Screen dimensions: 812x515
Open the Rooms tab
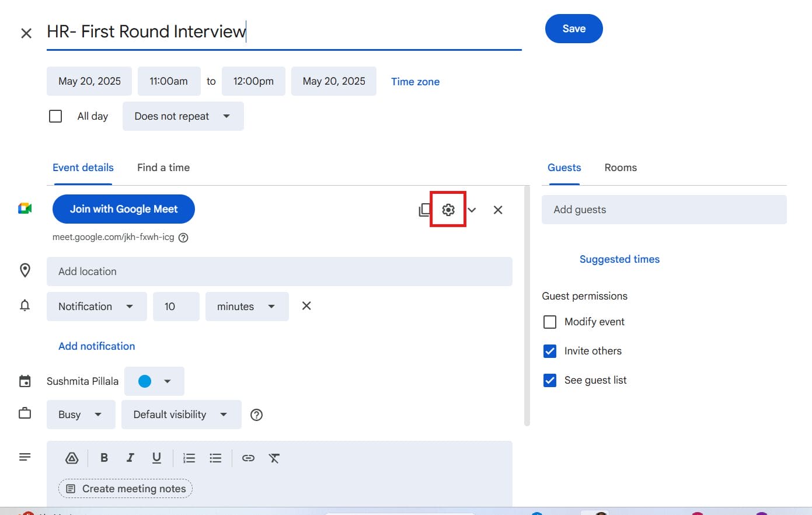coord(620,168)
